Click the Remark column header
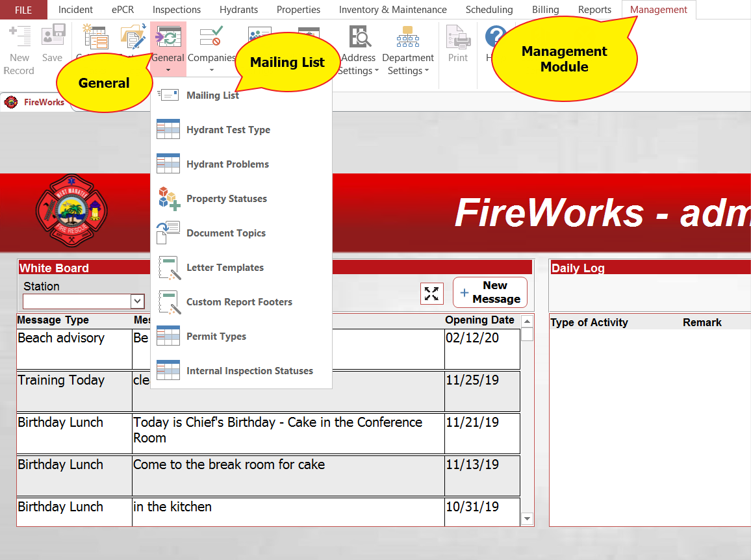The width and height of the screenshot is (751, 560). pyautogui.click(x=702, y=322)
